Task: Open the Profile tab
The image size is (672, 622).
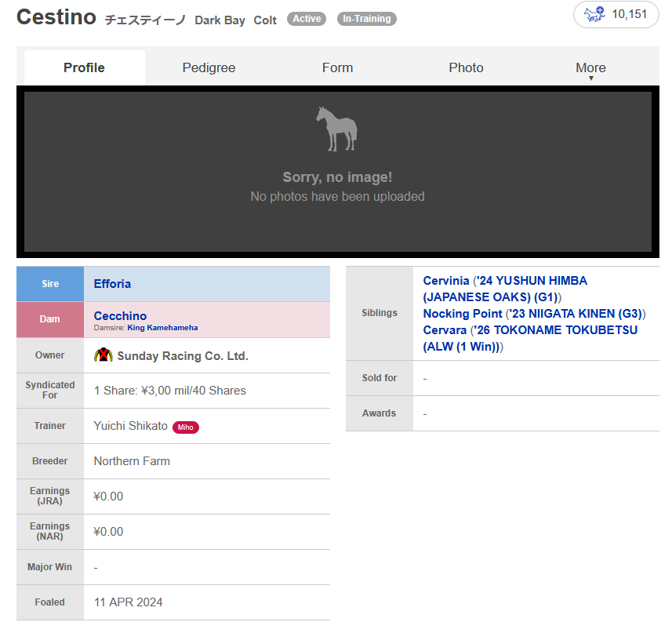Action: point(85,67)
